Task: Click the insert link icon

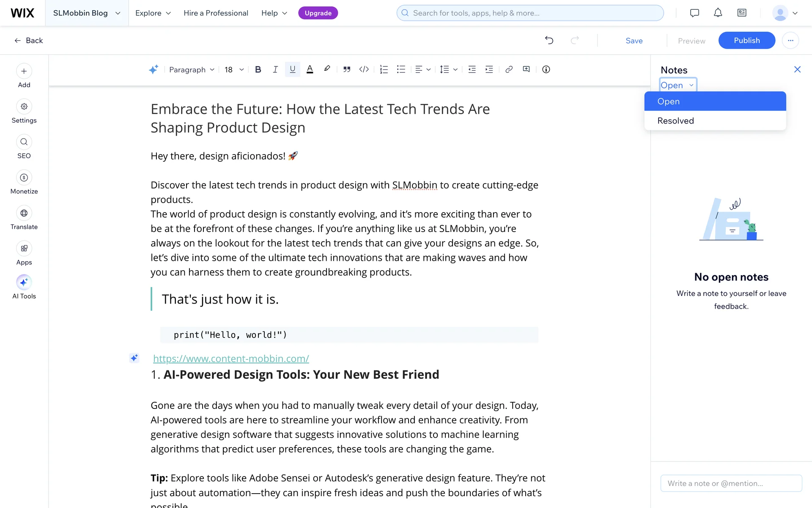Action: [x=509, y=69]
